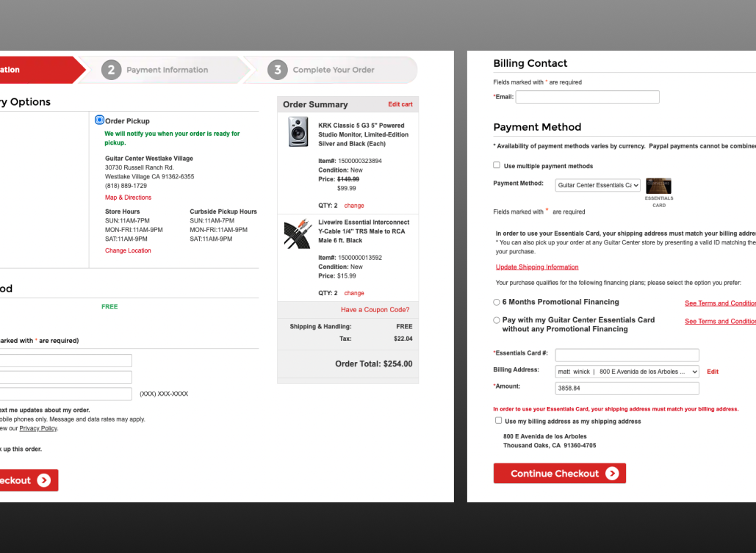Check Use multiple payment methods box
The height and width of the screenshot is (553, 756).
497,165
